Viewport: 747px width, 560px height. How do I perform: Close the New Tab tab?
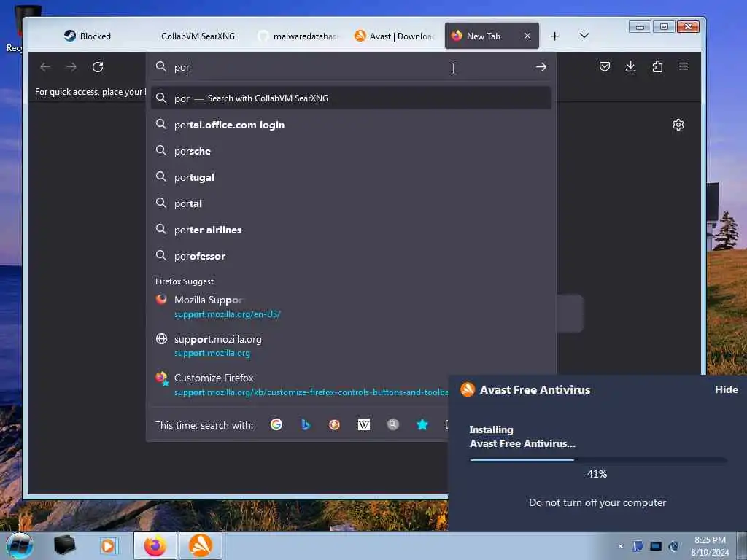pos(527,36)
